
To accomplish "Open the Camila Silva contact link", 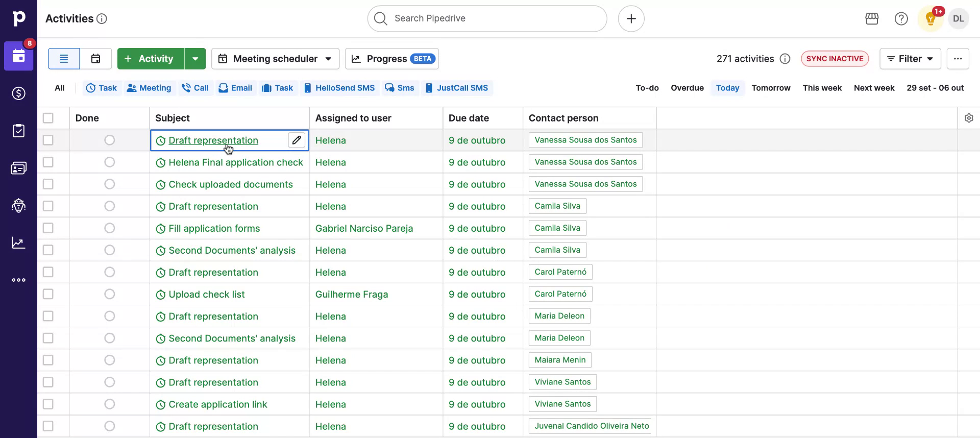I will point(557,206).
